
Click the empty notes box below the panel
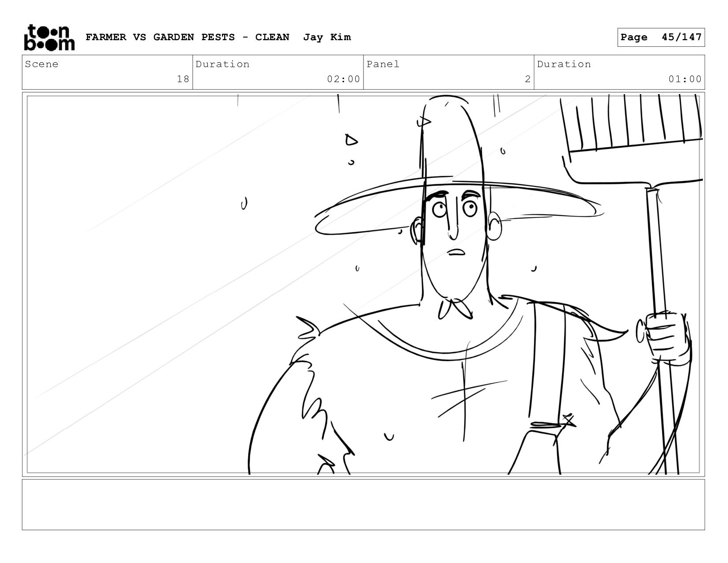coord(364,505)
